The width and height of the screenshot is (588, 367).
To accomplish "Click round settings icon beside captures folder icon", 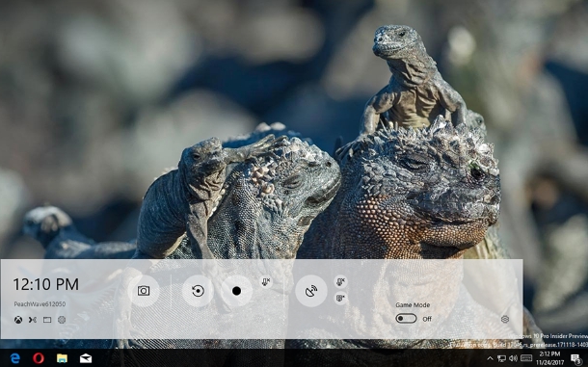I will 62,320.
